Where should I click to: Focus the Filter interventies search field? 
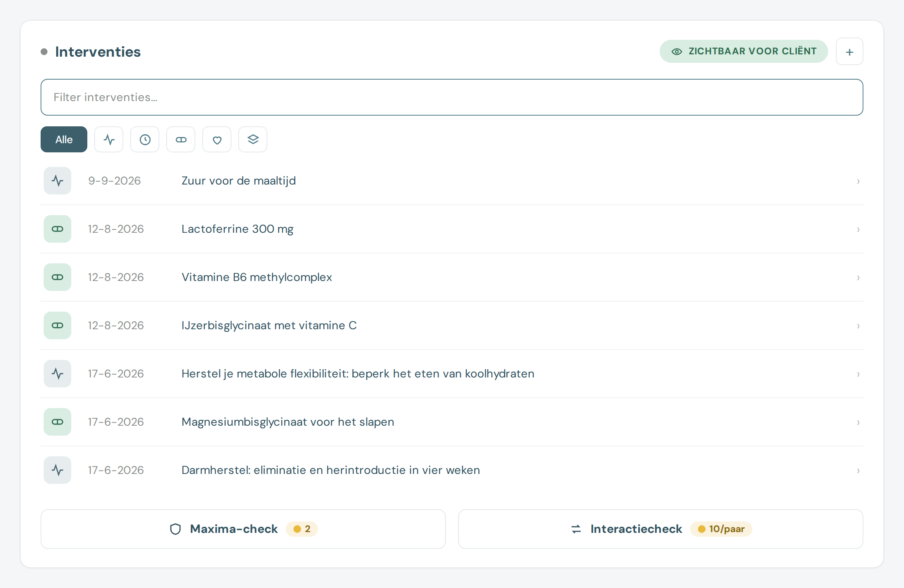coord(452,97)
